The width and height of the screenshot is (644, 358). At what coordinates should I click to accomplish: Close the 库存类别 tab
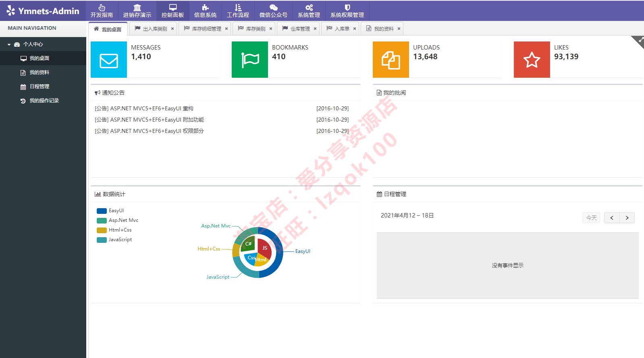[271, 29]
